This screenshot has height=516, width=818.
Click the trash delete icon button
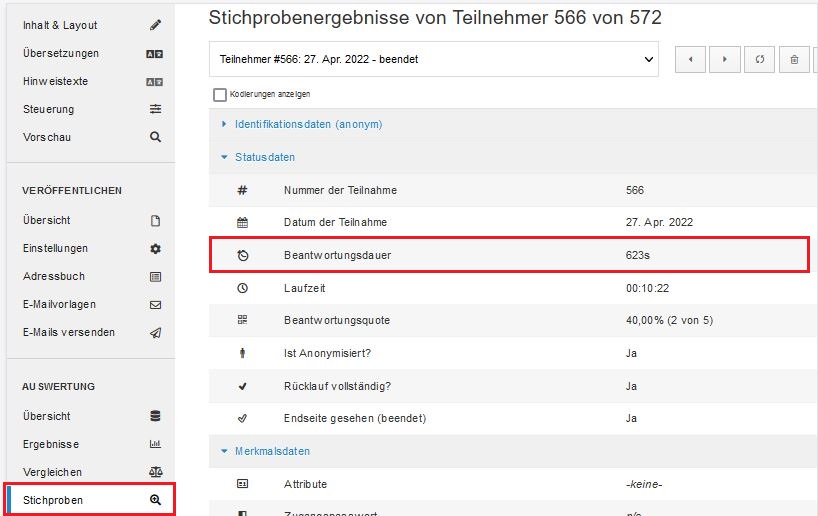click(x=794, y=59)
